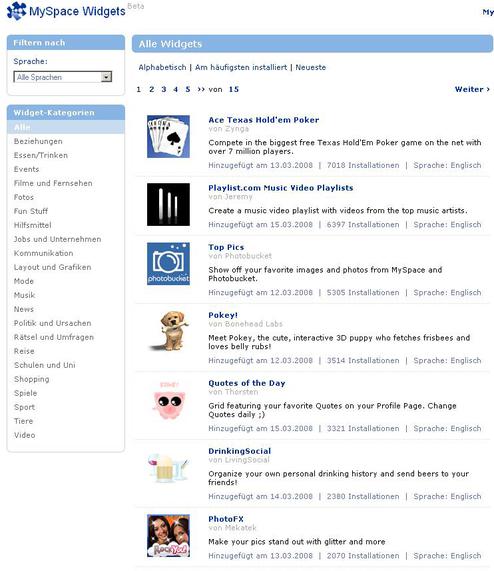Sort widgets by Alphabetisch
Viewport: 494px width, 571px height.
[162, 67]
